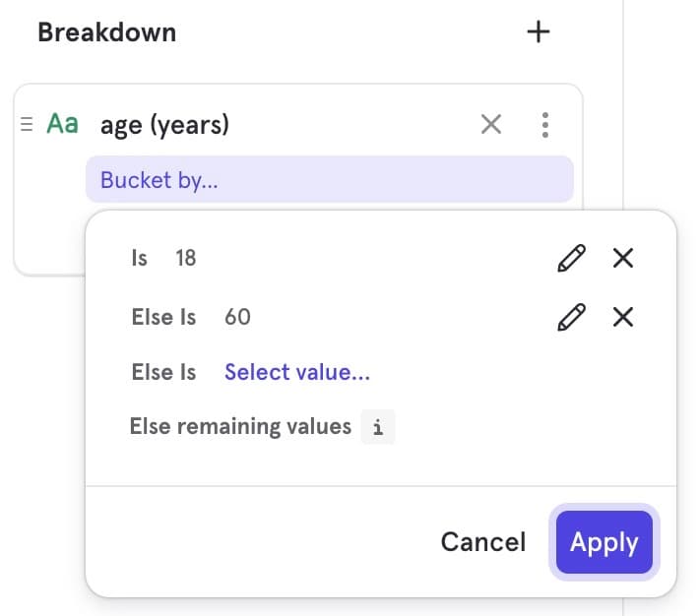Click the value 60 in second condition
Viewport: 699px width, 616px height.
coord(237,317)
